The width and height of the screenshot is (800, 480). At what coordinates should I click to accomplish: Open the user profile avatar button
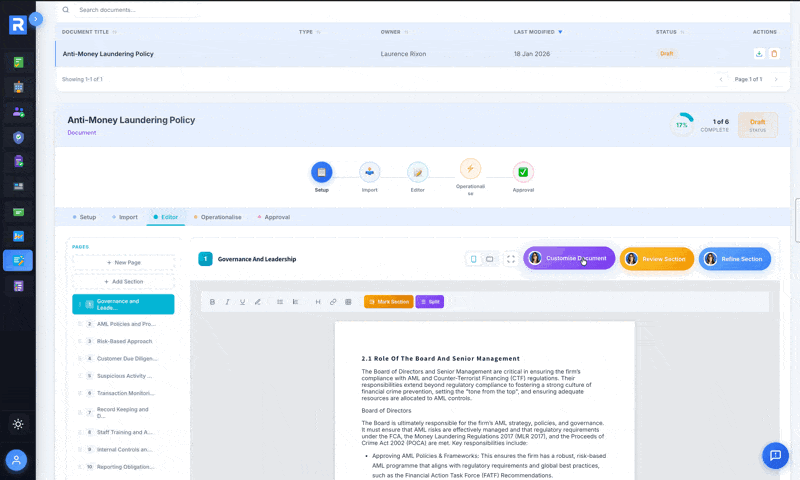coord(16,460)
